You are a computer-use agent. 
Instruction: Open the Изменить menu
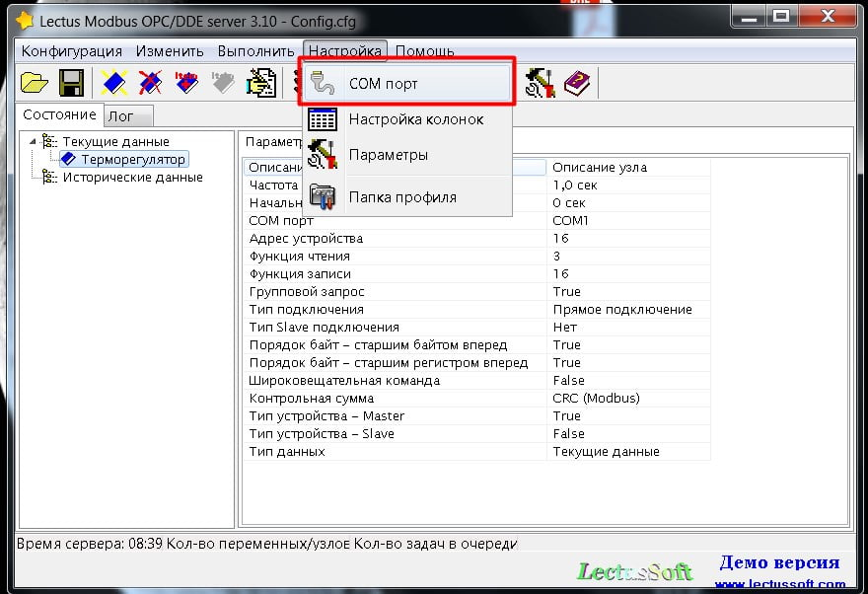pyautogui.click(x=170, y=51)
